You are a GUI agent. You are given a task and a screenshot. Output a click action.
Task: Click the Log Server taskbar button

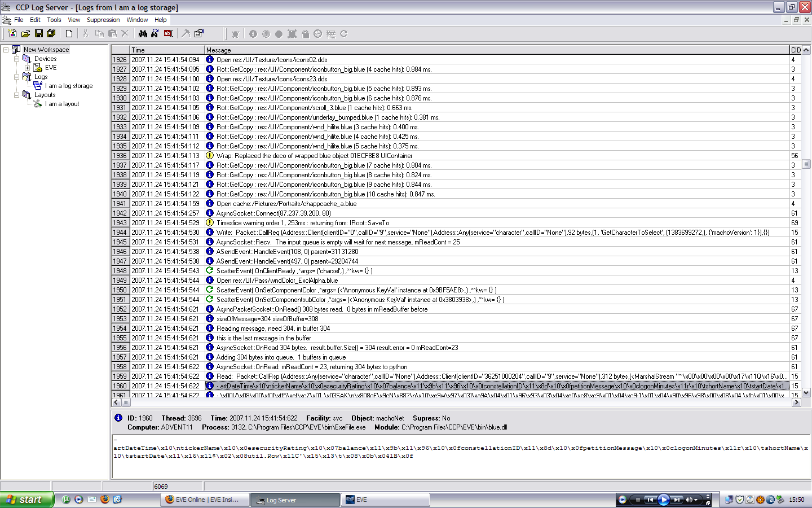point(295,500)
